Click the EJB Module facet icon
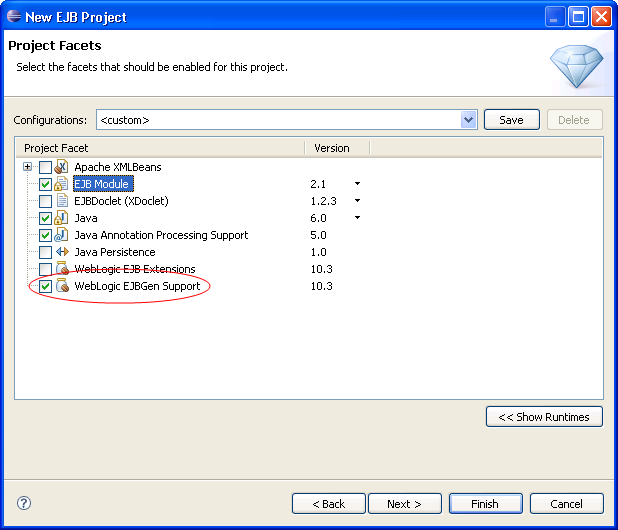The height and width of the screenshot is (530, 618). tap(61, 184)
